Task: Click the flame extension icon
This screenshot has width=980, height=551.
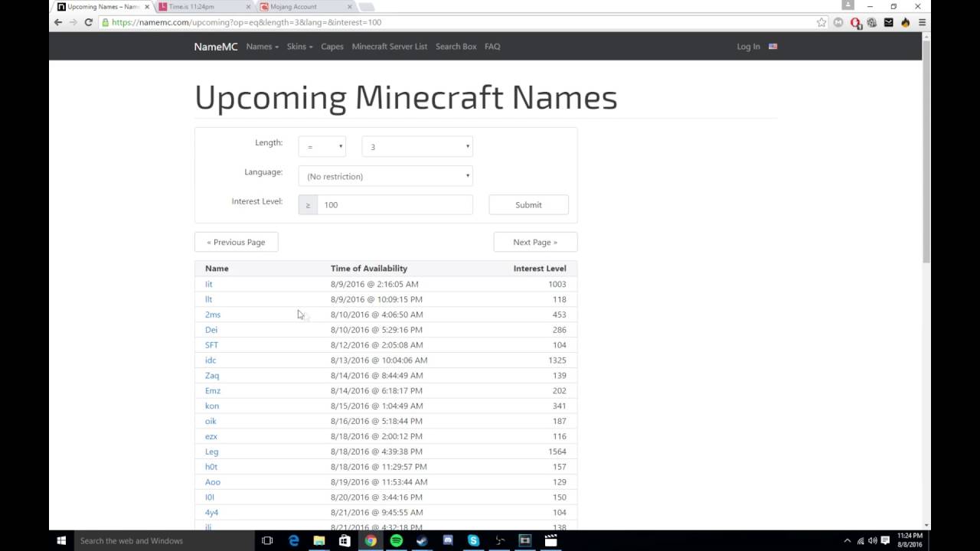Action: (x=905, y=22)
